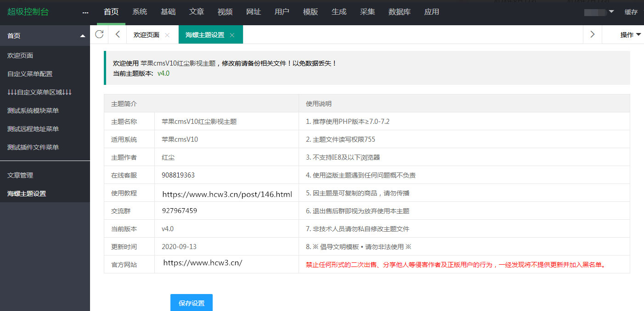The width and height of the screenshot is (644, 311).
Task: Close the 欢迎页面 tab
Action: coord(167,34)
